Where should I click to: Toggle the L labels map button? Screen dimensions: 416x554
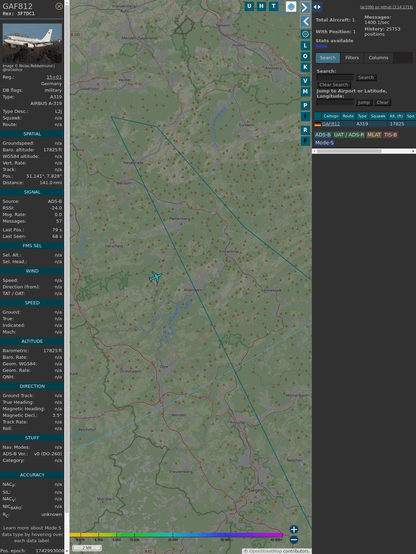coord(305,46)
